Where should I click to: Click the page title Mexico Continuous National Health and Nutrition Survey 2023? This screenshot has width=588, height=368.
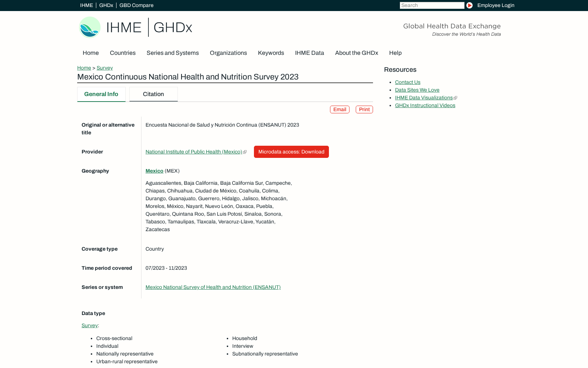[188, 77]
